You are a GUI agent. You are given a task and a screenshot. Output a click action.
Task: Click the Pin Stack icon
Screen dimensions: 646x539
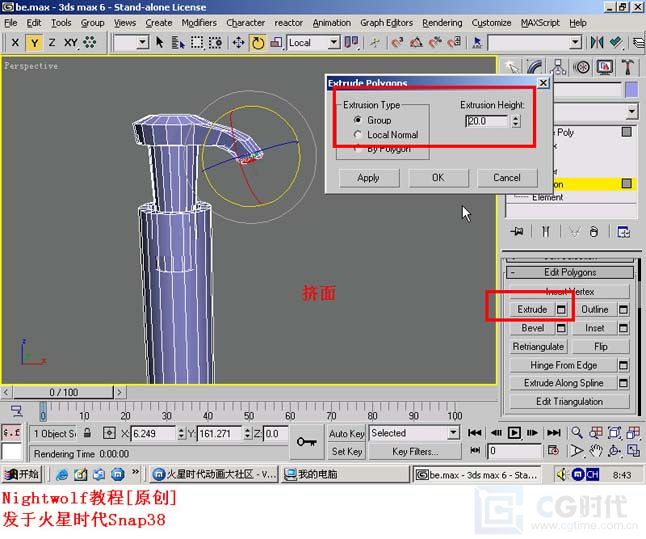516,232
